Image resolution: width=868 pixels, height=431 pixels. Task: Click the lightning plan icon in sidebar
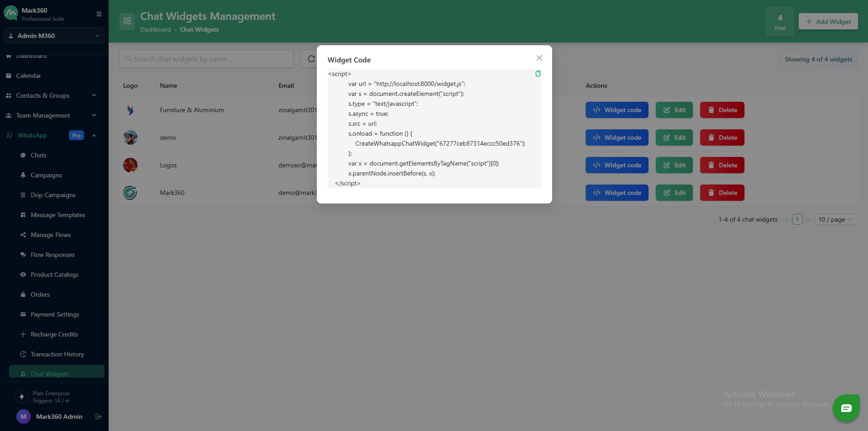point(21,397)
